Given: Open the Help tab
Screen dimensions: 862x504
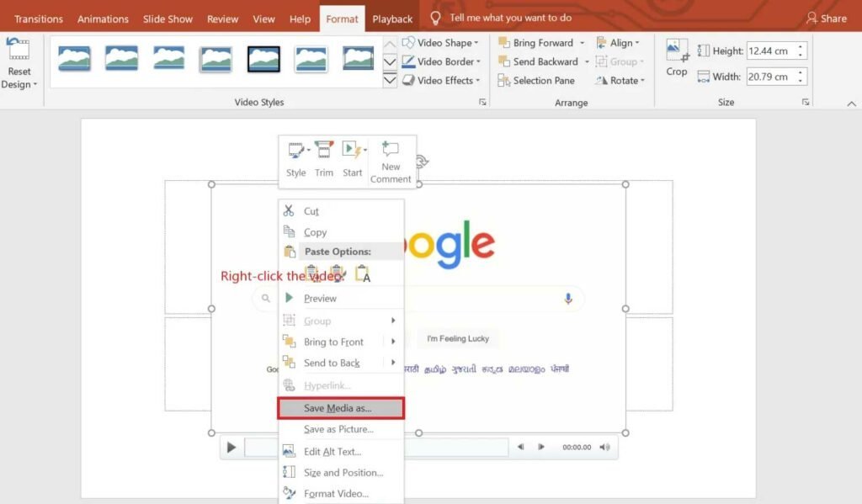Looking at the screenshot, I should point(301,19).
